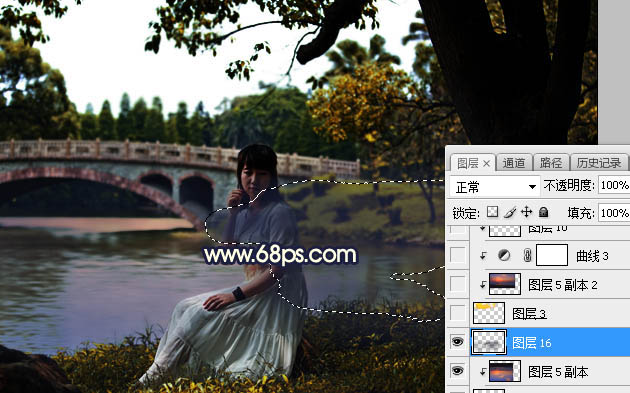The width and height of the screenshot is (630, 393).
Task: Click the 不透明度 opacity value field
Action: point(614,185)
